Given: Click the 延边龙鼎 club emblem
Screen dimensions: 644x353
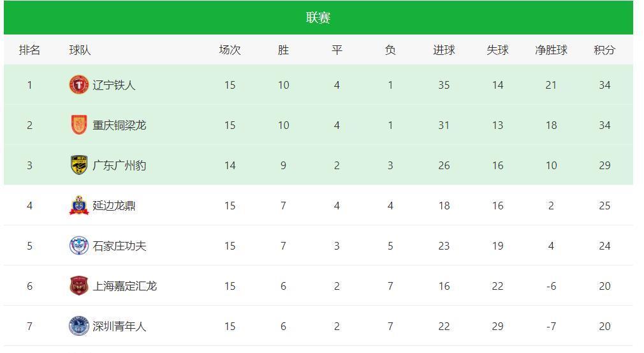Looking at the screenshot, I should coord(79,206).
